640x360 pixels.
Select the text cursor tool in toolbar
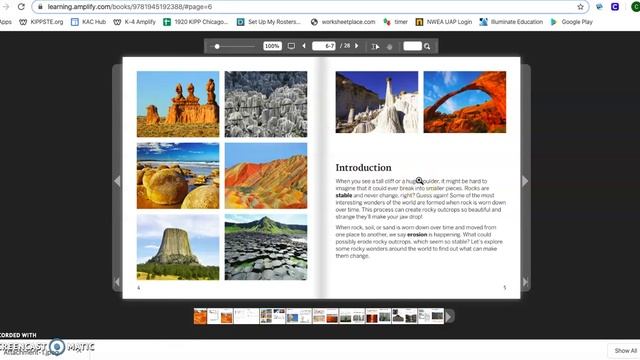(375, 47)
